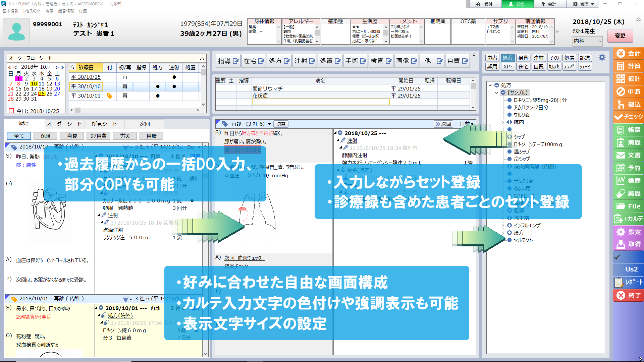Click the ≫次回 button
644x362 pixels.
443,124
